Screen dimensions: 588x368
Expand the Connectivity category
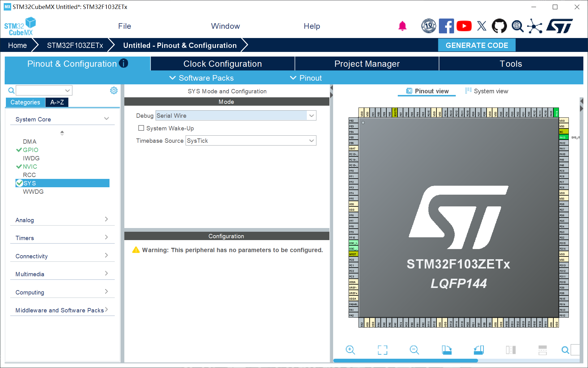pos(62,256)
